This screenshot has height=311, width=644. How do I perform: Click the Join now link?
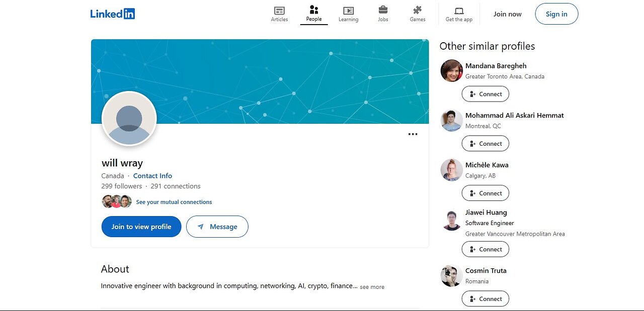pyautogui.click(x=507, y=14)
